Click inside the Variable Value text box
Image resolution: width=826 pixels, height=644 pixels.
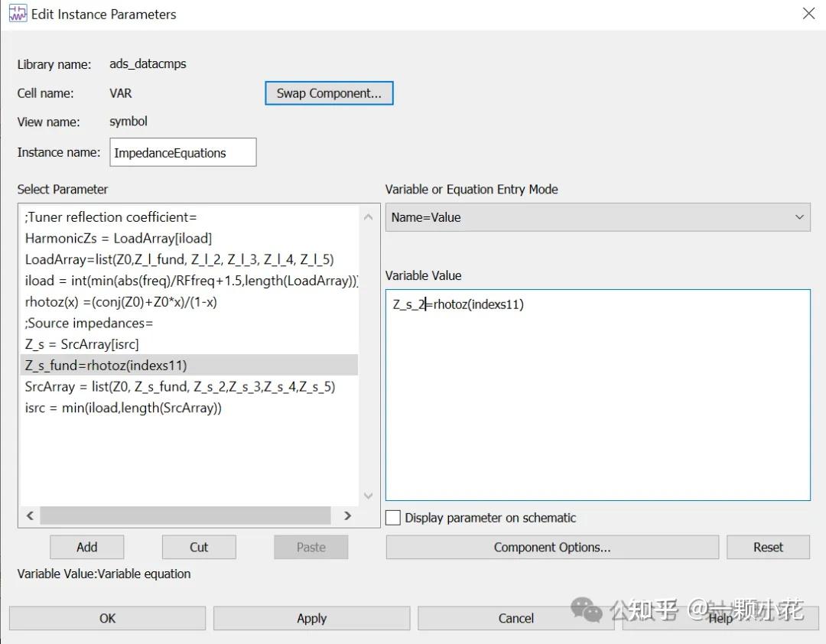pos(597,382)
